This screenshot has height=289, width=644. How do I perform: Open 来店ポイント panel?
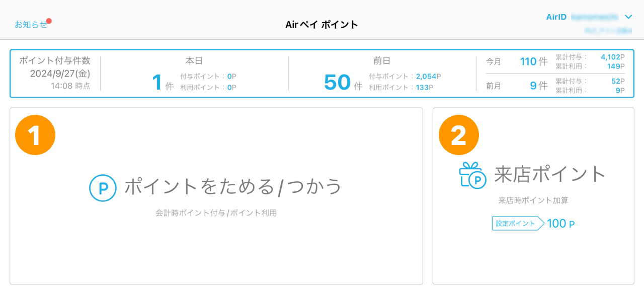click(x=533, y=196)
